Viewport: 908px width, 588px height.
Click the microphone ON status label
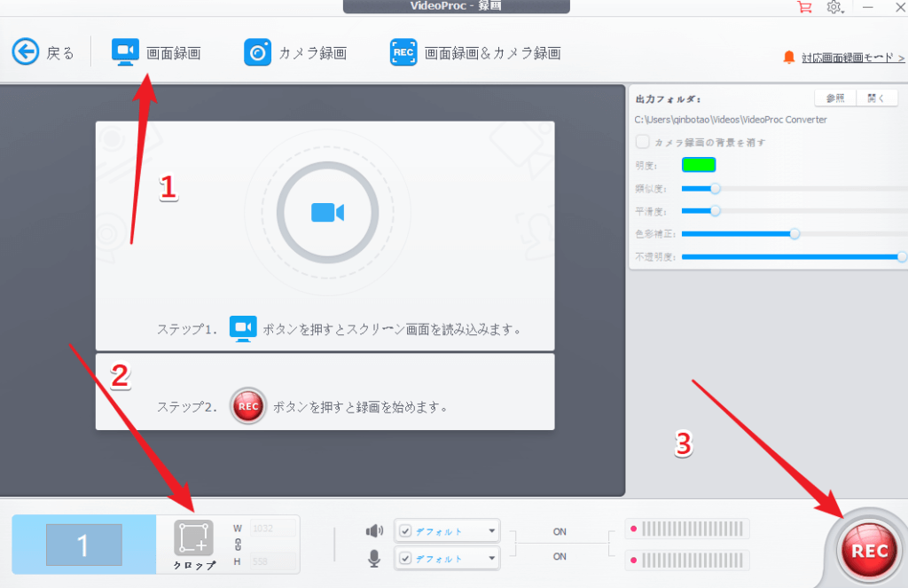click(560, 557)
